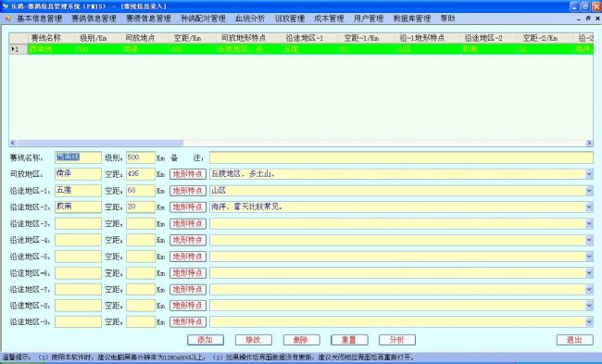Restore the inner child window
The width and height of the screenshot is (602, 364).
(x=588, y=19)
